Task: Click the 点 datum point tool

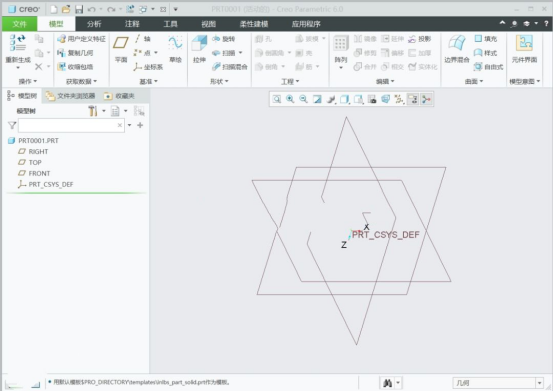Action: (x=142, y=53)
